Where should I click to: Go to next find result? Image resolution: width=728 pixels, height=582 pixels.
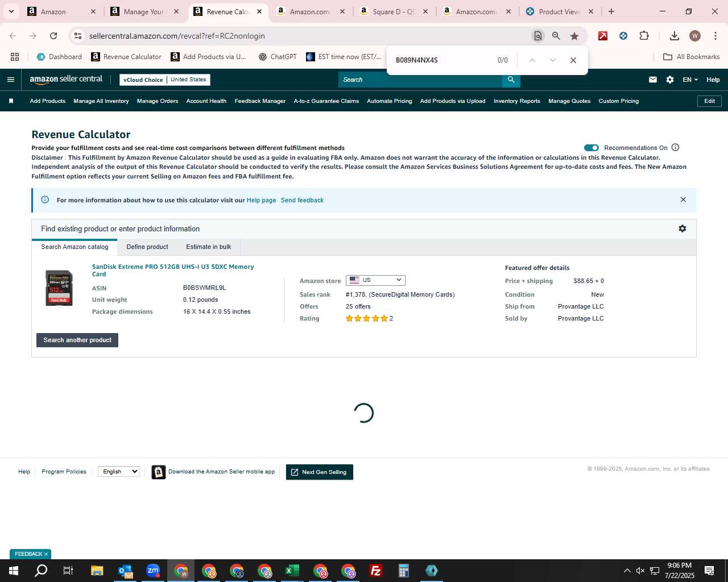553,60
